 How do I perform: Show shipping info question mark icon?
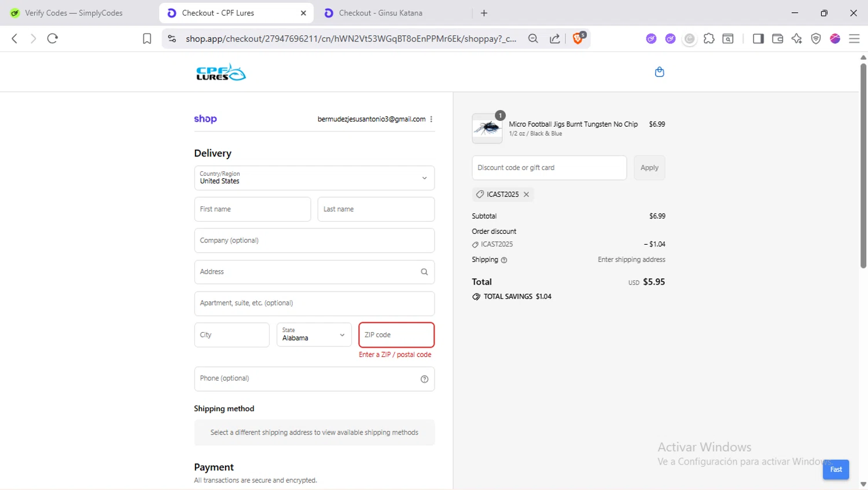coord(504,260)
